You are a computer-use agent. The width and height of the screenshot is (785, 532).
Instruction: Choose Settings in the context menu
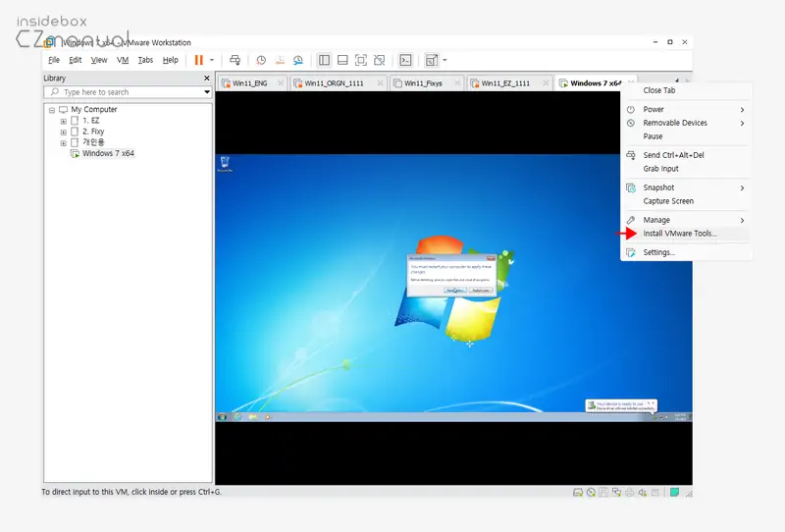point(686,252)
